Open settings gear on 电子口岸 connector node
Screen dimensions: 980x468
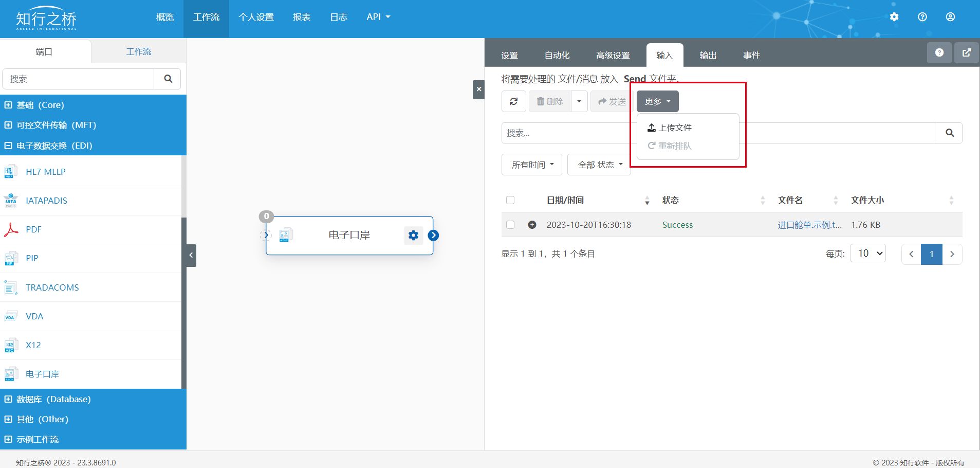tap(413, 236)
